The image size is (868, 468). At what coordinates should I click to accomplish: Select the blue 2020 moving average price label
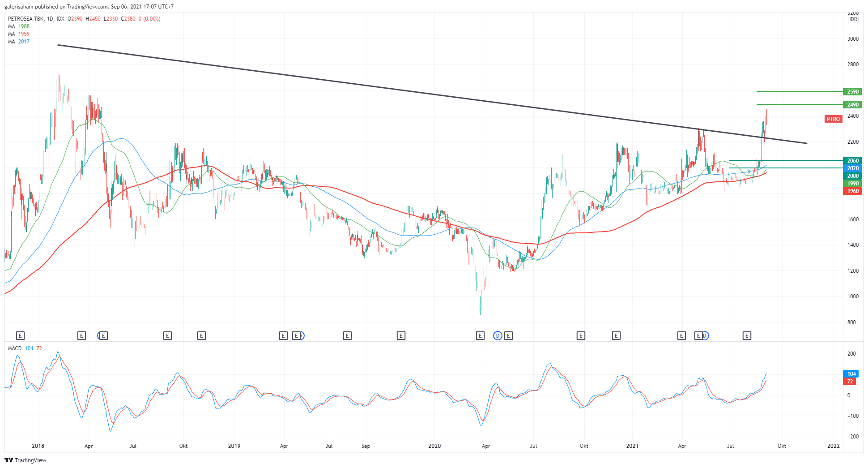(852, 168)
